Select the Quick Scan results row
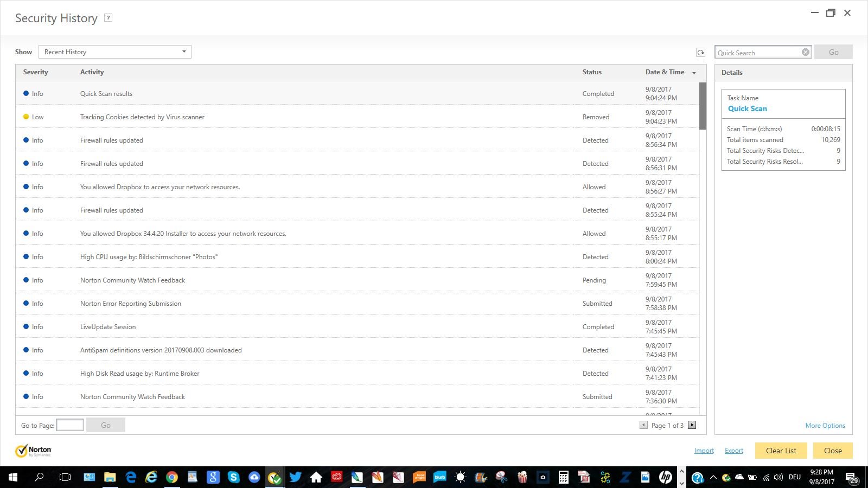 [357, 93]
